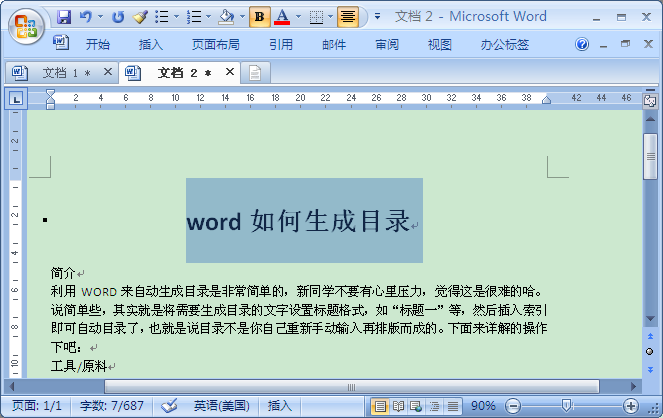Image resolution: width=663 pixels, height=418 pixels.
Task: Activate the Format Painter brush
Action: click(140, 17)
